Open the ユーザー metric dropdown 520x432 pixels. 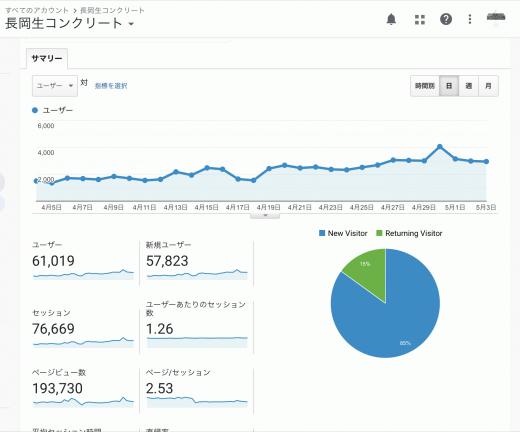[x=55, y=86]
